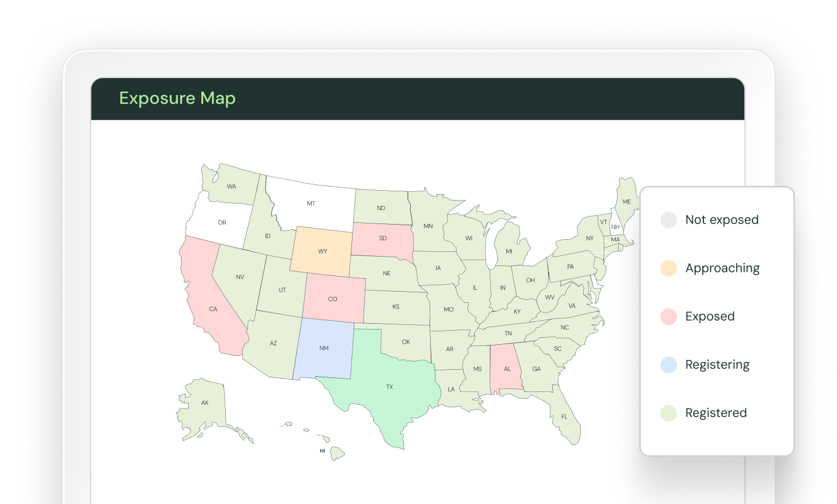Screen dimensions: 837x504
Task: Select Washington state on the map
Action: (x=232, y=185)
